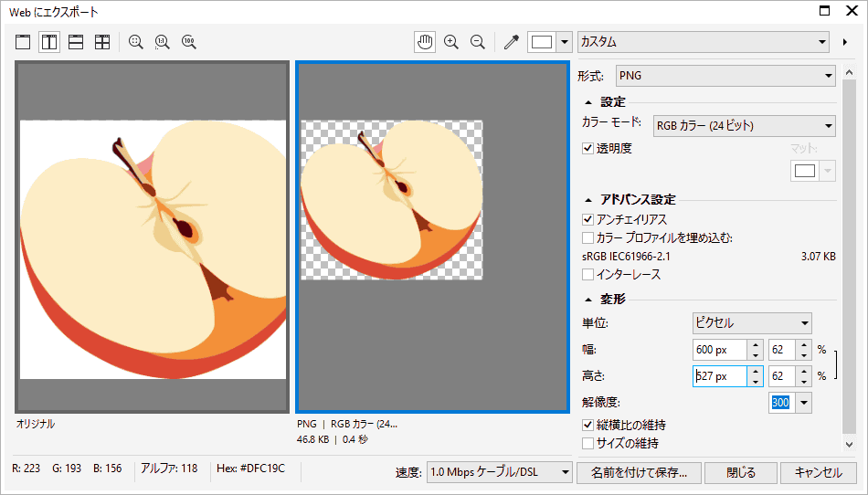
Task: Enable カラー プロファイルを埋め込む checkbox
Action: [x=587, y=237]
